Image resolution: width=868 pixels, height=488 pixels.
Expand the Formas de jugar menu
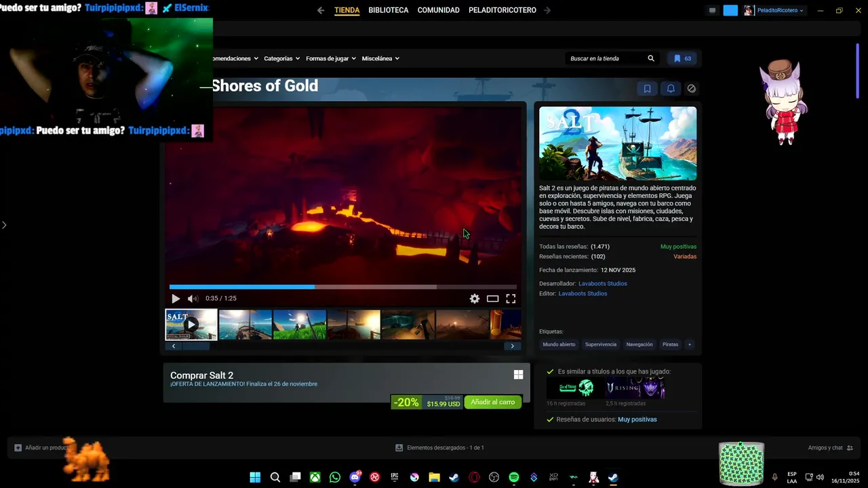331,58
